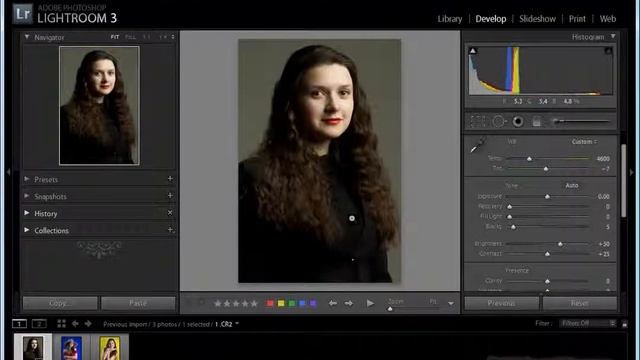Apply purple color label

coord(313,303)
